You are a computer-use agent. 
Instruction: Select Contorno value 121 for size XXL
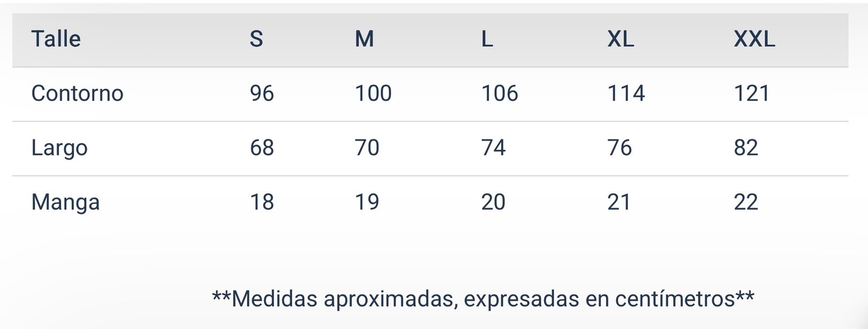[751, 93]
